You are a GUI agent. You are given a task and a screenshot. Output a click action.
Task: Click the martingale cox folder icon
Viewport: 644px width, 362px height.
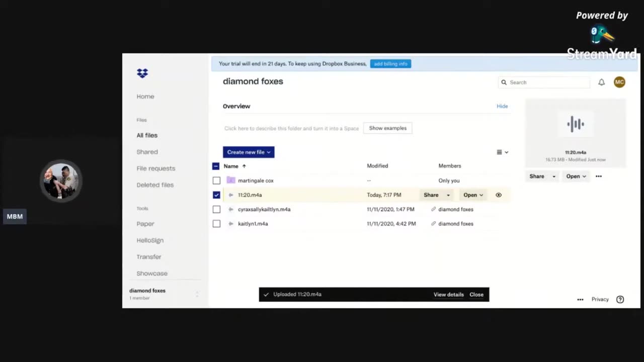(x=231, y=180)
